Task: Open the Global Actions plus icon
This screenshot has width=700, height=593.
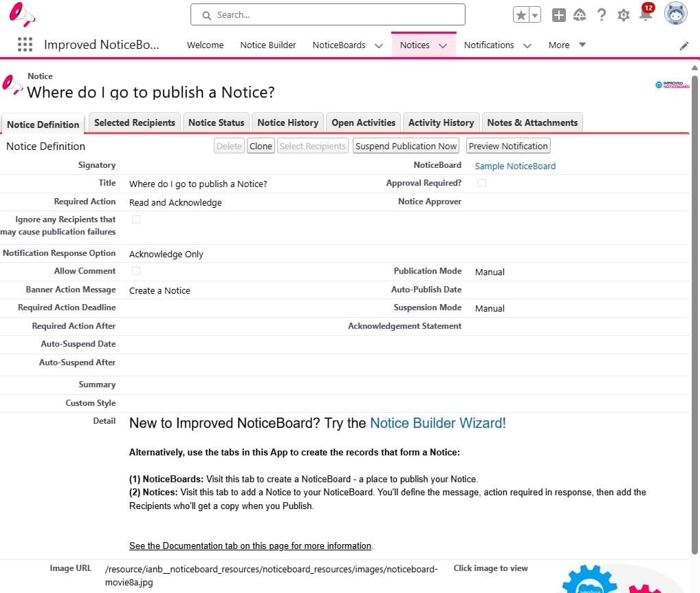Action: pyautogui.click(x=558, y=14)
